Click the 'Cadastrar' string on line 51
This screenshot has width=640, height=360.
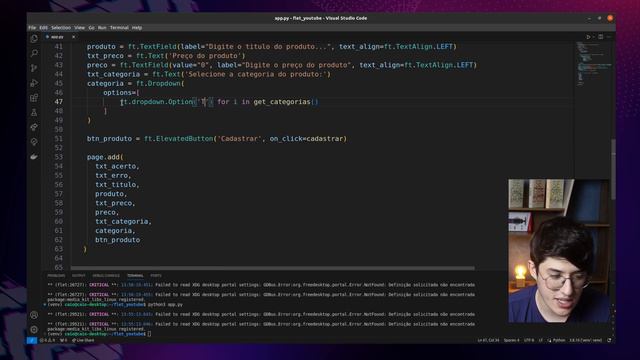239,139
